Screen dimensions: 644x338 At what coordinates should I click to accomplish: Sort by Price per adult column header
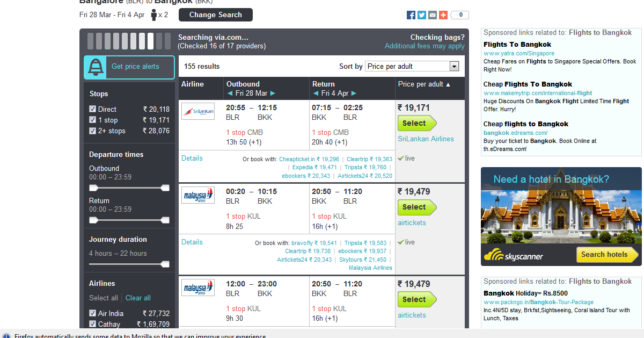(425, 84)
